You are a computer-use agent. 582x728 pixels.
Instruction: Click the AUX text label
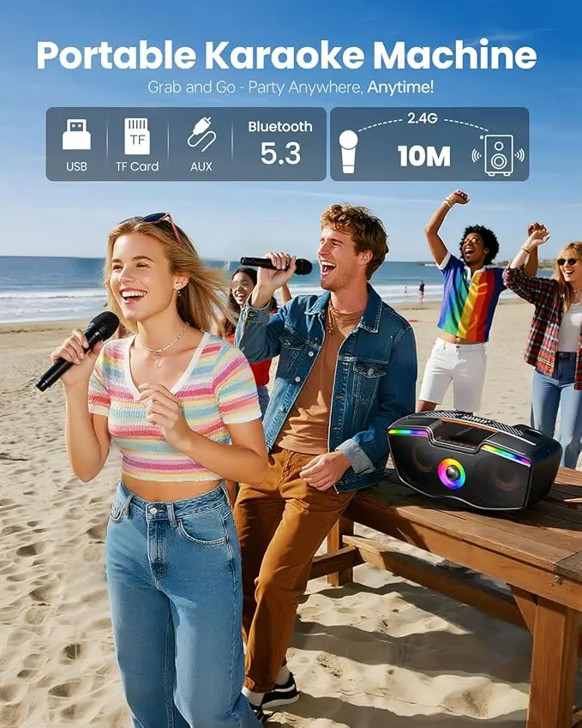(x=201, y=166)
